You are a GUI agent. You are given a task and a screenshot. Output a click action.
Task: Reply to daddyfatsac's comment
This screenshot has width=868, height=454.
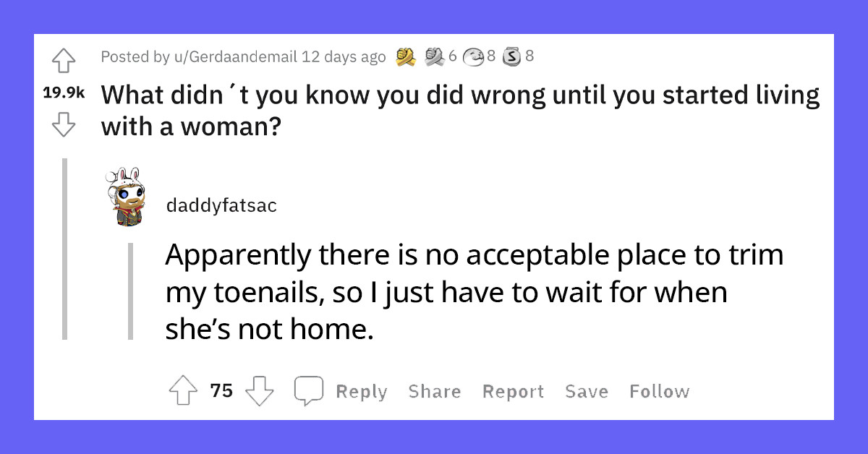point(362,391)
